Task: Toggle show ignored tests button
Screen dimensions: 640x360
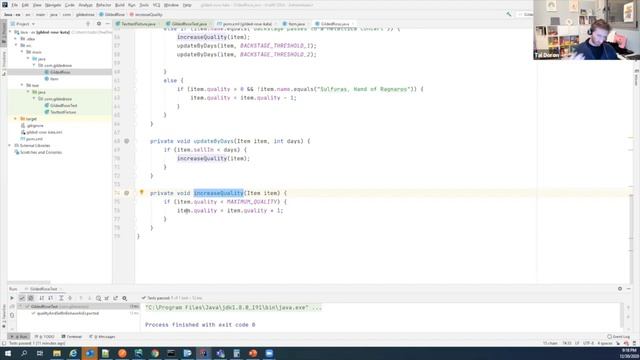Action: (31, 298)
